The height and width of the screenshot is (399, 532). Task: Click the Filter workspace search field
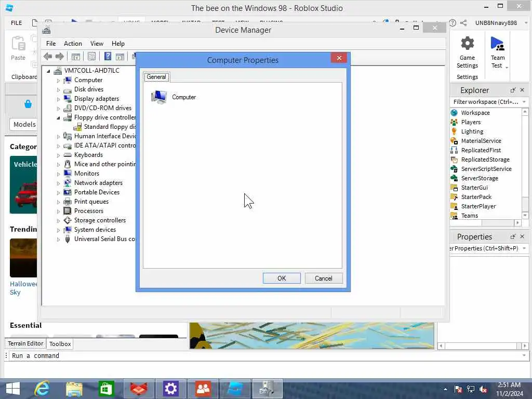(x=485, y=102)
